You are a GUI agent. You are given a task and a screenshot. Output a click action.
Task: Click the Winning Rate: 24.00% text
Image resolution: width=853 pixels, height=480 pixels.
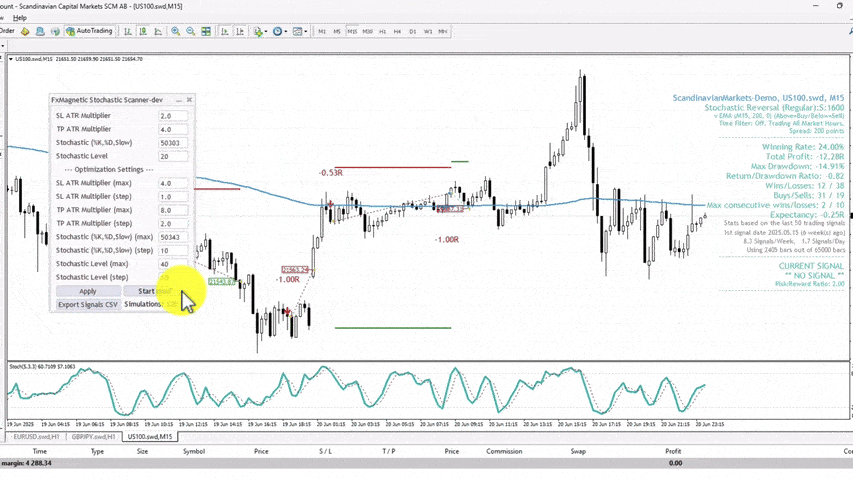(803, 147)
